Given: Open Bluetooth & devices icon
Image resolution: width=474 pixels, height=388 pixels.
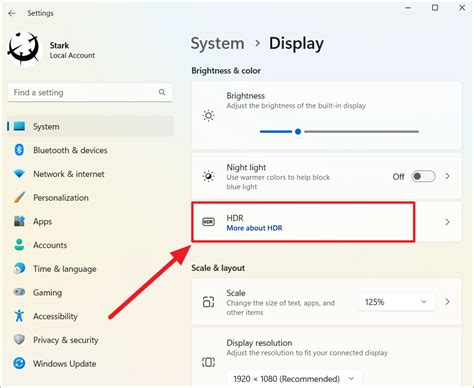Looking at the screenshot, I should [x=19, y=150].
